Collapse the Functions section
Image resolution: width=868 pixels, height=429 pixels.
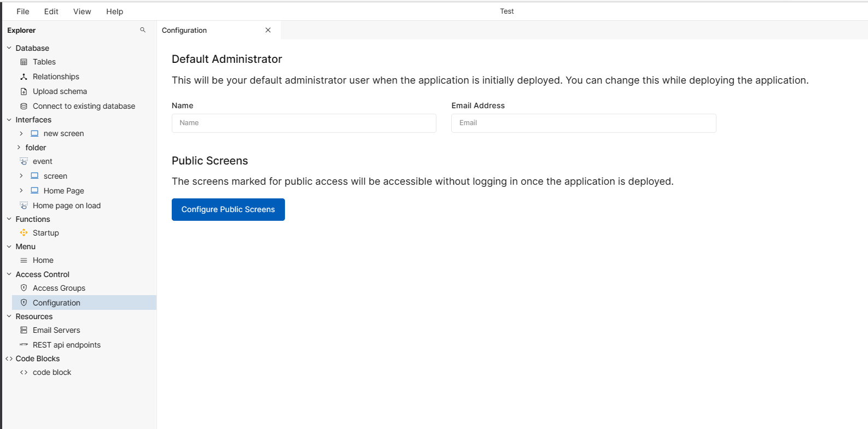[x=9, y=219]
